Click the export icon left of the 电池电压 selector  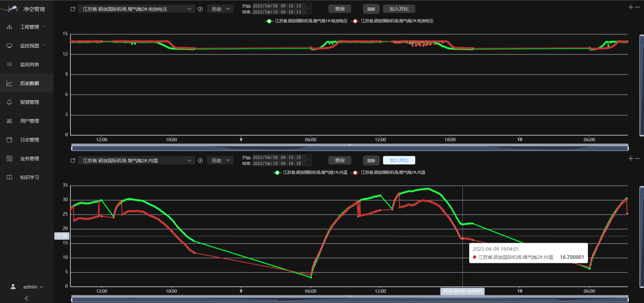click(x=73, y=9)
